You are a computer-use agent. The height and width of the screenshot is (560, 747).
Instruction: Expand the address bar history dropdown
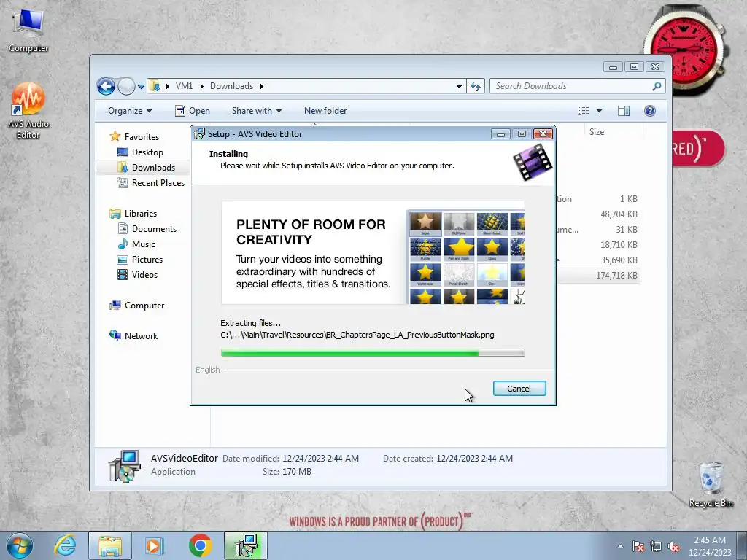tap(459, 86)
